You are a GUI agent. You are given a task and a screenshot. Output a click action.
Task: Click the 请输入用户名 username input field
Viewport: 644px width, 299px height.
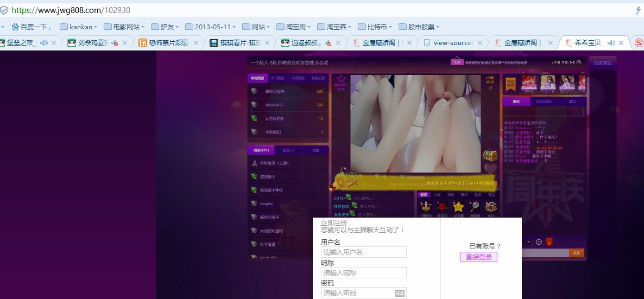pyautogui.click(x=363, y=252)
